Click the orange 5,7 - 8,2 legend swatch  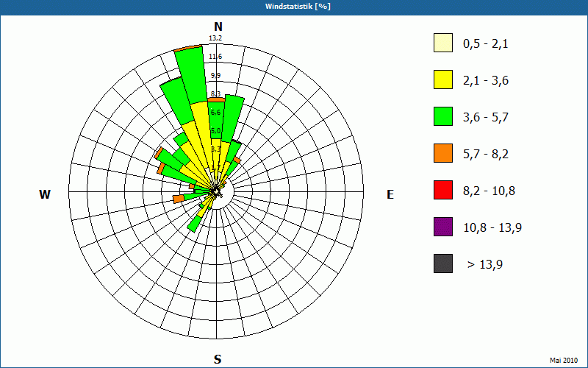[x=443, y=153]
